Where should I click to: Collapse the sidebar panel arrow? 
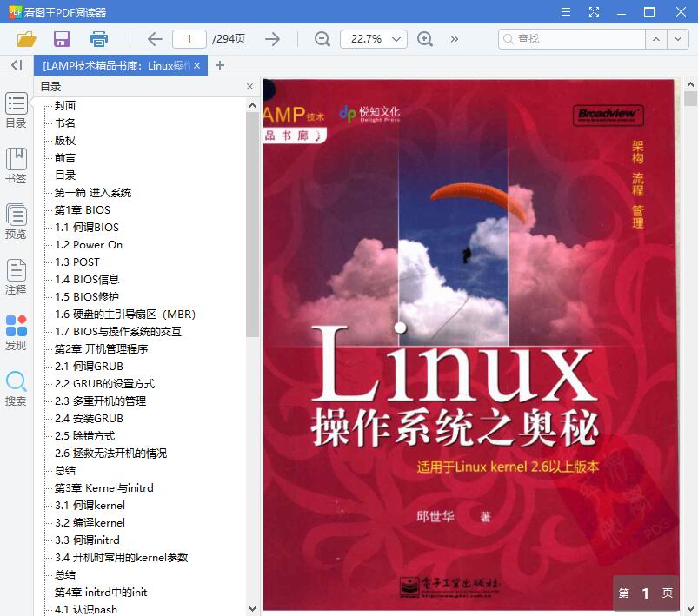pyautogui.click(x=17, y=65)
